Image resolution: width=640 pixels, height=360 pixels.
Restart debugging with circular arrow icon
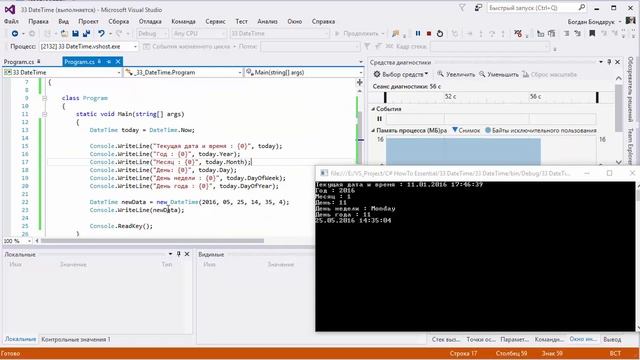coord(440,33)
